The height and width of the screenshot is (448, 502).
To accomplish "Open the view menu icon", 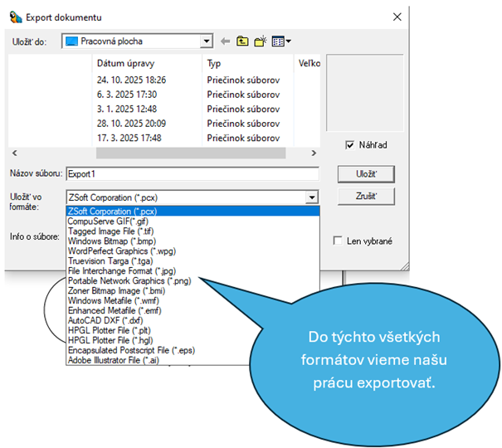I will point(281,41).
